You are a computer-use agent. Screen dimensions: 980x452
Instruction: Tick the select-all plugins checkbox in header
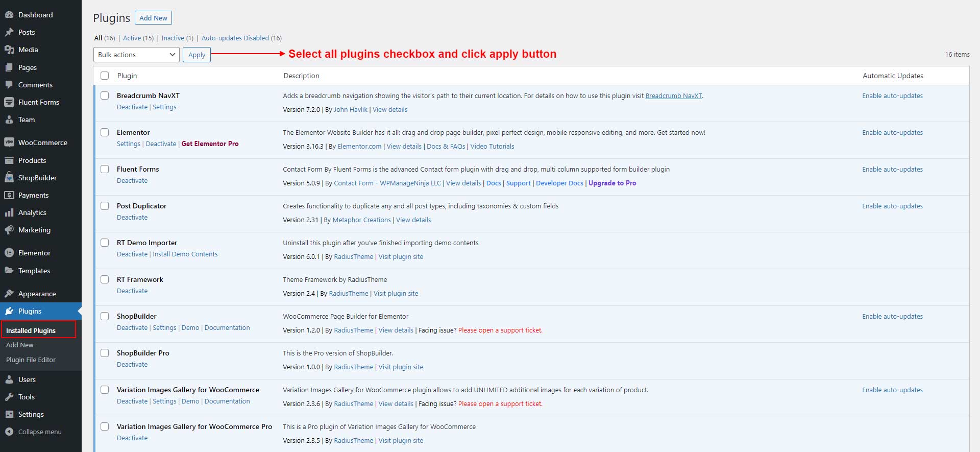tap(105, 76)
